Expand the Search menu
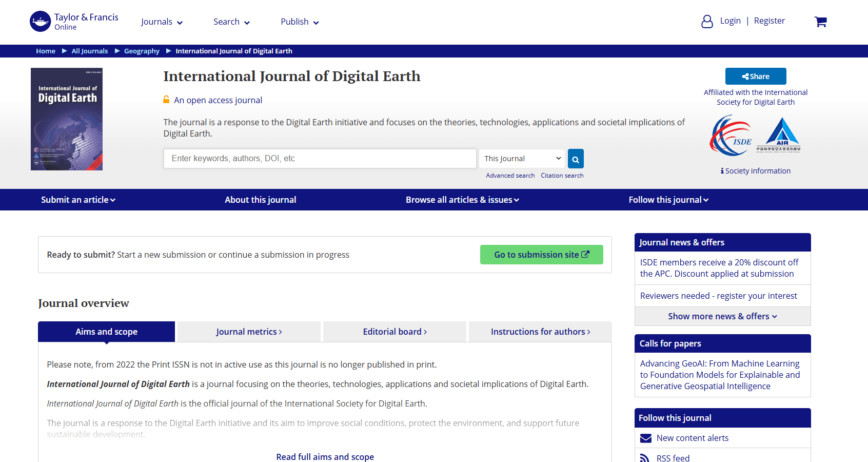This screenshot has height=462, width=868. pos(231,22)
